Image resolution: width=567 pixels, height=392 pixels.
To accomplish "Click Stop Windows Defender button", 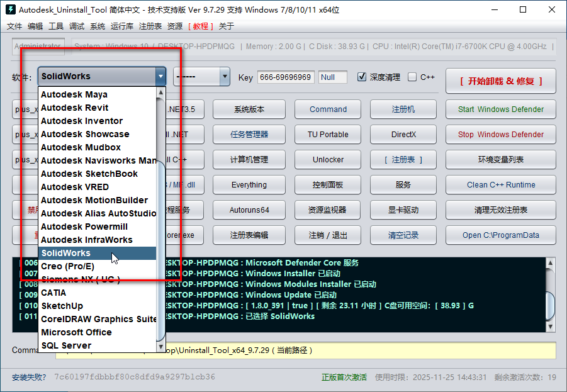I will [501, 135].
